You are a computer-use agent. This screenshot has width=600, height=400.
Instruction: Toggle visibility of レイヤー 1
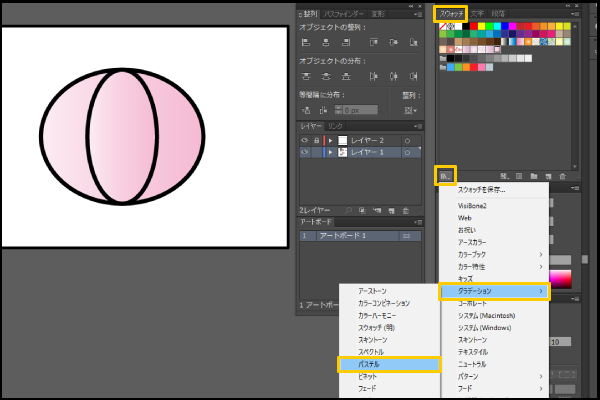305,153
